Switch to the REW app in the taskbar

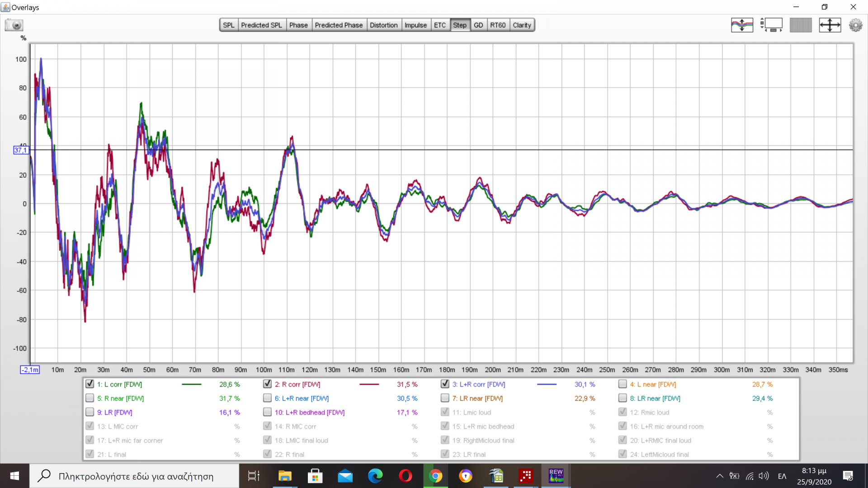[x=556, y=476]
